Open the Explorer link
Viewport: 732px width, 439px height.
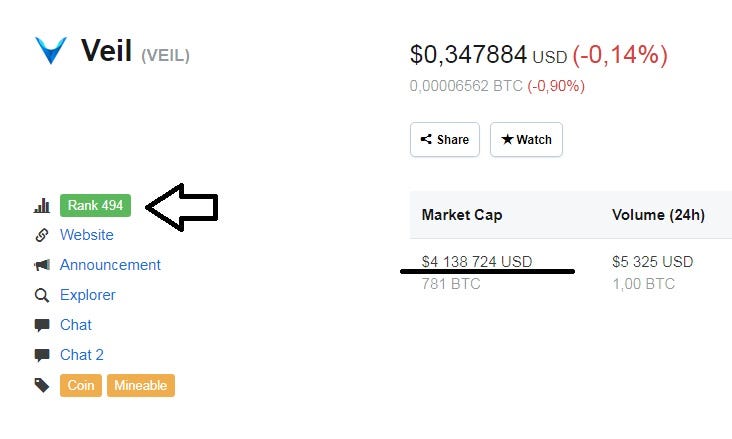pos(88,295)
